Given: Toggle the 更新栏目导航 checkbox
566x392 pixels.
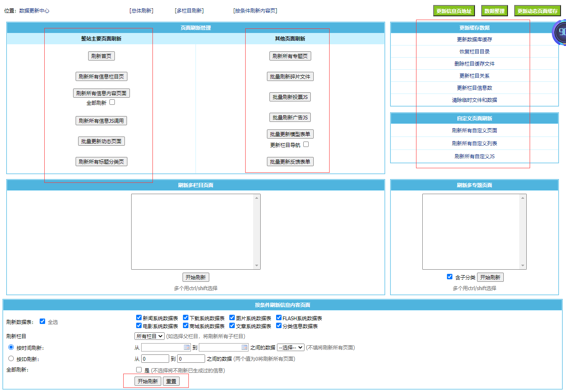Looking at the screenshot, I should (306, 144).
